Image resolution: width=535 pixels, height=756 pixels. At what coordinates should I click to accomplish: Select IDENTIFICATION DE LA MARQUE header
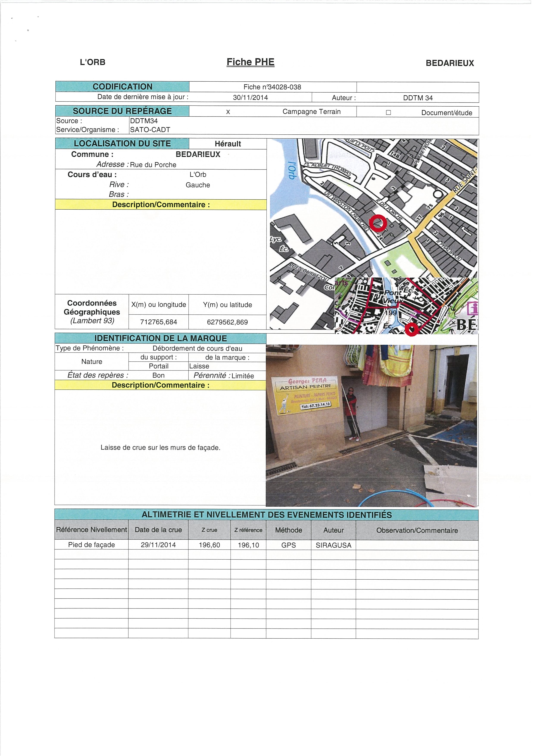coord(160,338)
